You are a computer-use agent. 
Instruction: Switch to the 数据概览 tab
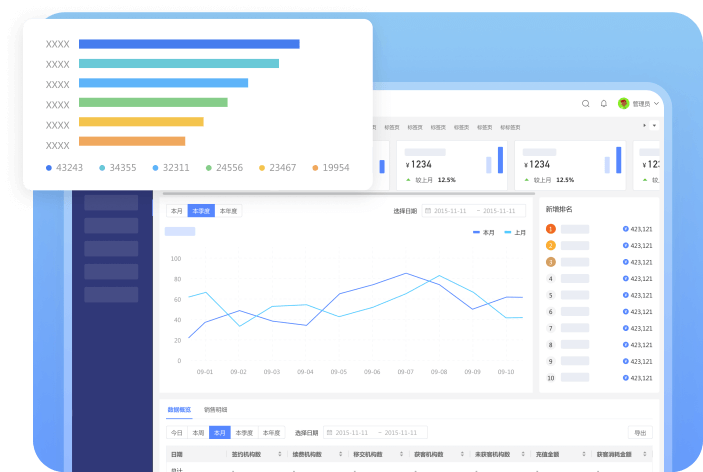point(179,410)
